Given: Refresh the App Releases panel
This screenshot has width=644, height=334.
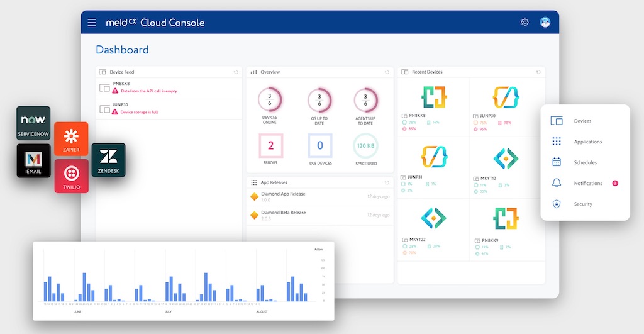Looking at the screenshot, I should click(x=387, y=182).
